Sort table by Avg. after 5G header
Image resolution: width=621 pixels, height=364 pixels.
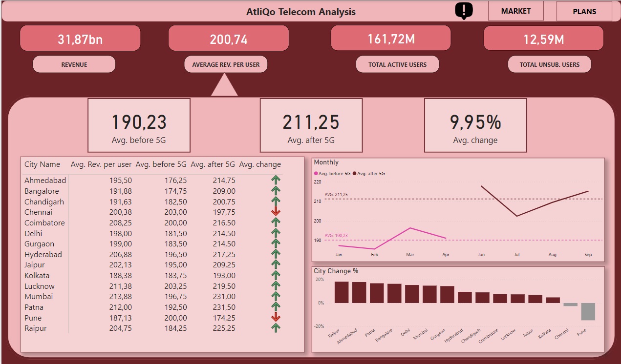[x=213, y=164]
